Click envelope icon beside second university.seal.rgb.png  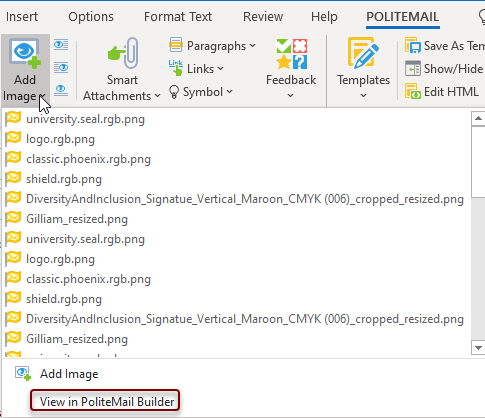pos(13,238)
